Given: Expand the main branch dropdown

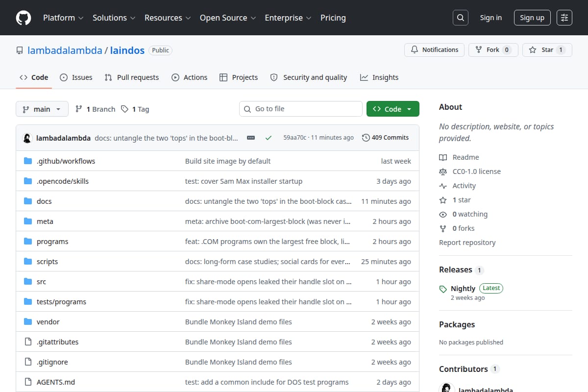Looking at the screenshot, I should (42, 109).
